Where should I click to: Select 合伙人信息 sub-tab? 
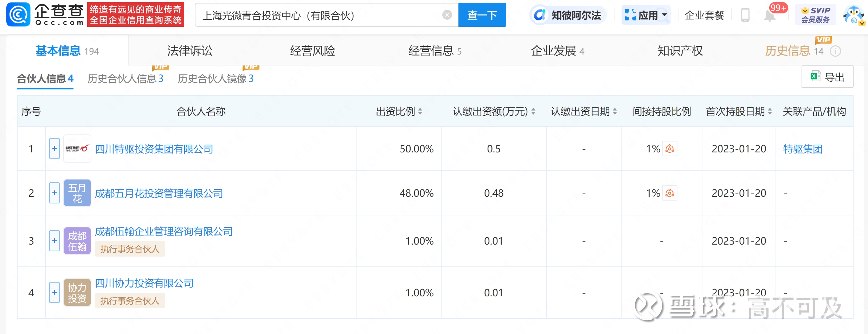click(x=45, y=78)
